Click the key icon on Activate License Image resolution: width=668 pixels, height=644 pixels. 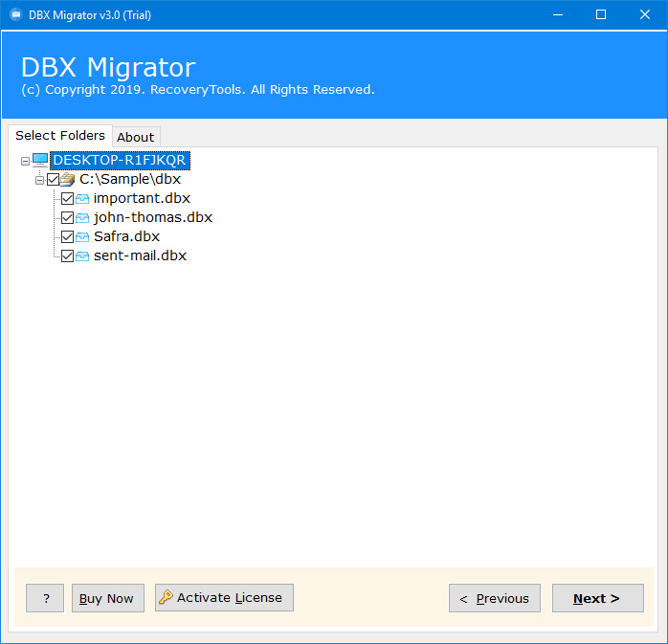[166, 597]
